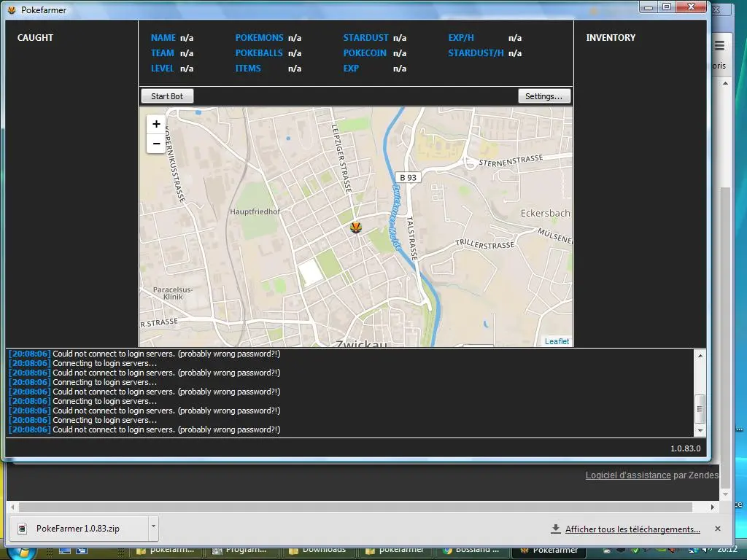The image size is (747, 560).
Task: Click the Eckersbach label on the map
Action: 546,214
